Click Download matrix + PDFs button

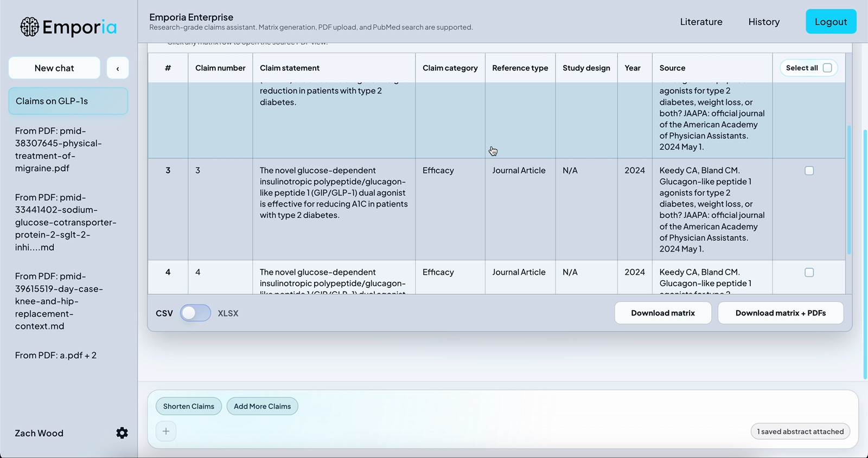pos(780,313)
